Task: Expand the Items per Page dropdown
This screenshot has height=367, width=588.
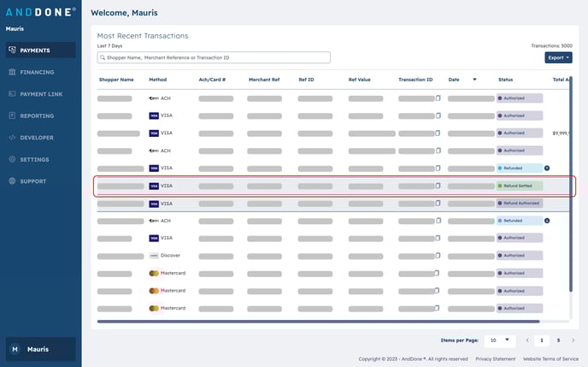Action: (500, 340)
